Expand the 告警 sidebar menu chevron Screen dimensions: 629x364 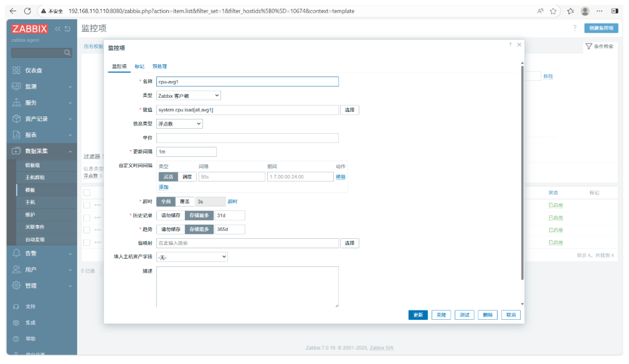pos(70,253)
